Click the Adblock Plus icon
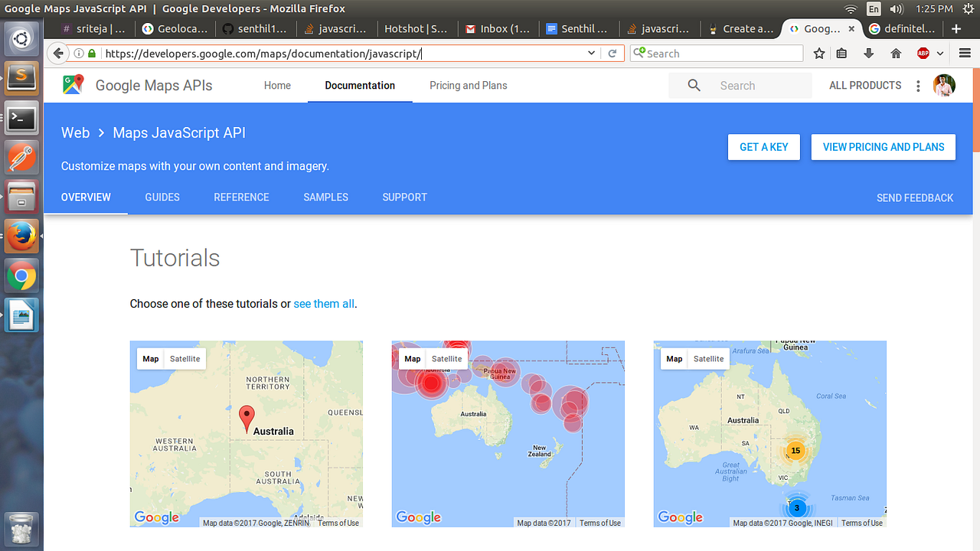 [x=923, y=54]
